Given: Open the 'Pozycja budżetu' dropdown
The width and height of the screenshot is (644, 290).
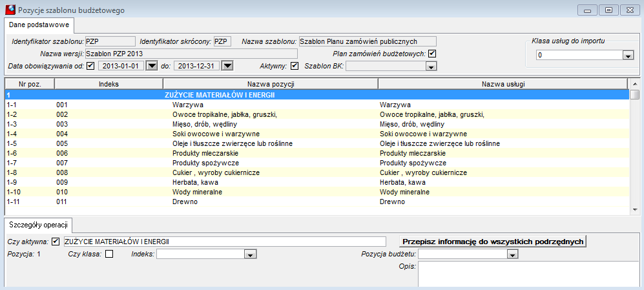Looking at the screenshot, I should (x=512, y=254).
